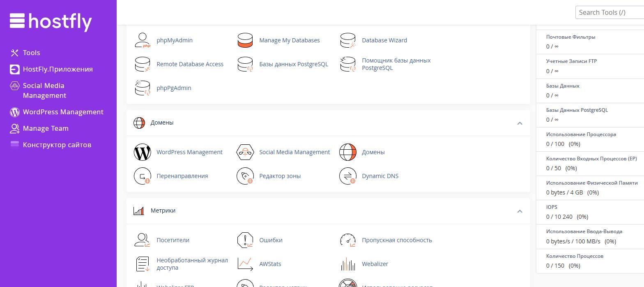
Task: Open the Редактор зоны link text
Action: point(280,176)
